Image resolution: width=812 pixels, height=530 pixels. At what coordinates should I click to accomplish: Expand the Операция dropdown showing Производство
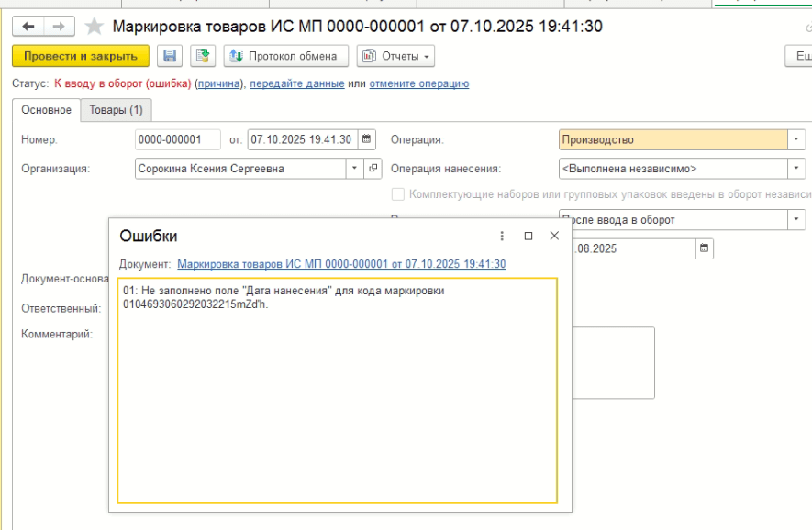(x=796, y=140)
